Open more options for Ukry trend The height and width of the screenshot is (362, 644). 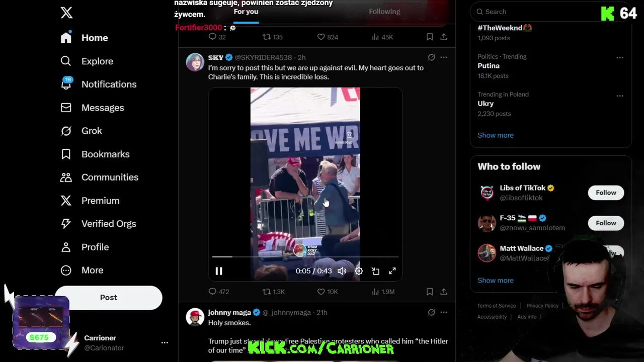pyautogui.click(x=620, y=96)
